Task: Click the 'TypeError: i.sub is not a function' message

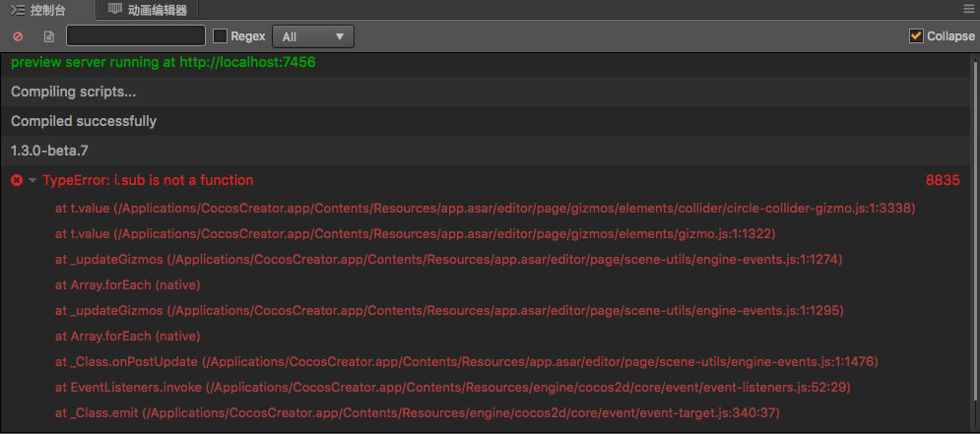Action: pyautogui.click(x=148, y=180)
